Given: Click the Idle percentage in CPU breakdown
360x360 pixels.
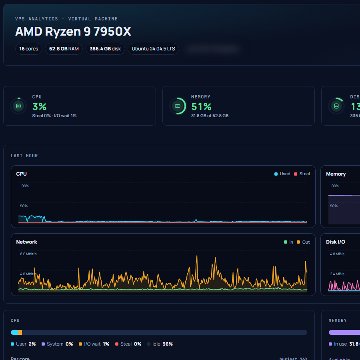Looking at the screenshot, I should pos(168,344).
